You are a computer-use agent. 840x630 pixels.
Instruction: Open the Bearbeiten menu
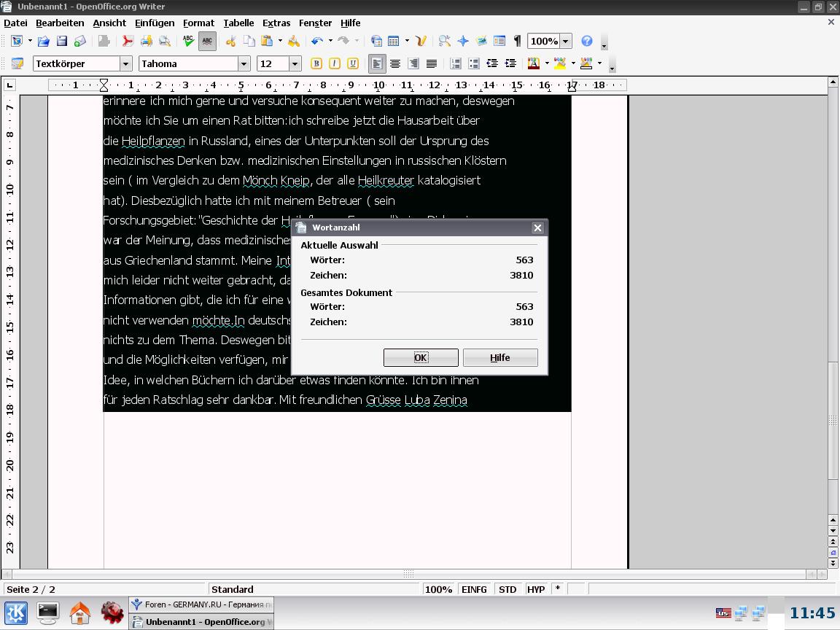coord(60,23)
